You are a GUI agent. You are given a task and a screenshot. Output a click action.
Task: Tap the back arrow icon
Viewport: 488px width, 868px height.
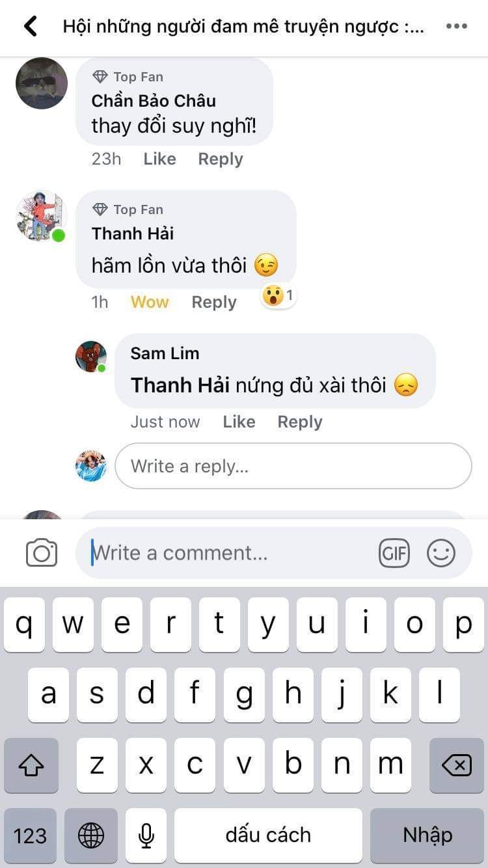coord(30,27)
